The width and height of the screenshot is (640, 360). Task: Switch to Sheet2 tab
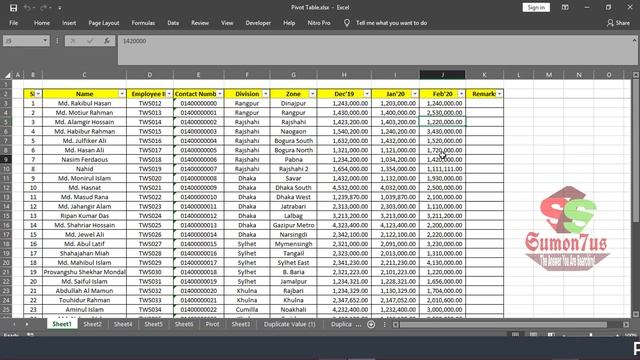92,324
